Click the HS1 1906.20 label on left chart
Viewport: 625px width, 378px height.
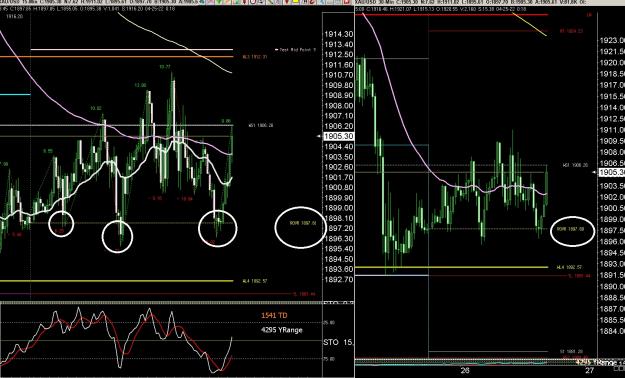261,126
